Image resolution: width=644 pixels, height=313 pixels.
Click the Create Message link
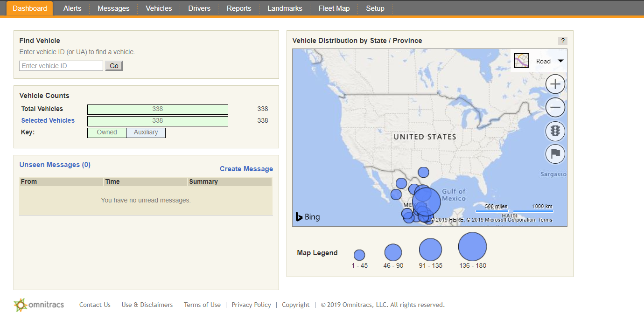(x=246, y=169)
